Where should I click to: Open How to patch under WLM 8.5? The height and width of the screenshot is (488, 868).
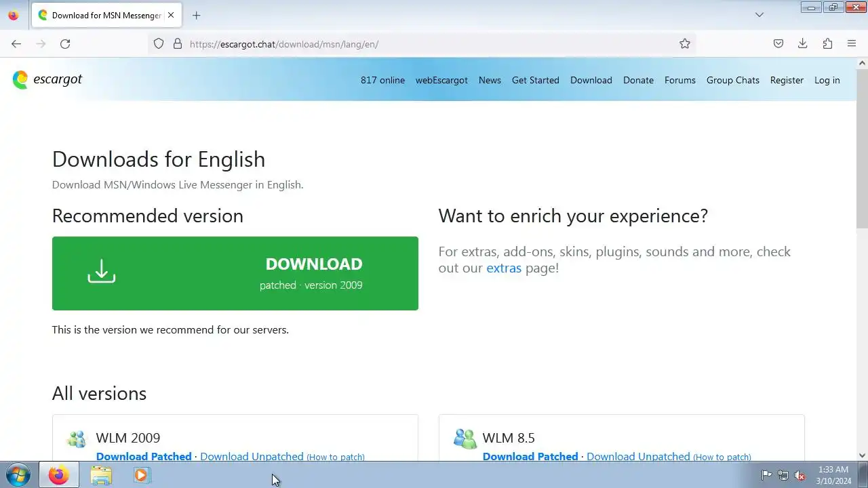pos(722,457)
